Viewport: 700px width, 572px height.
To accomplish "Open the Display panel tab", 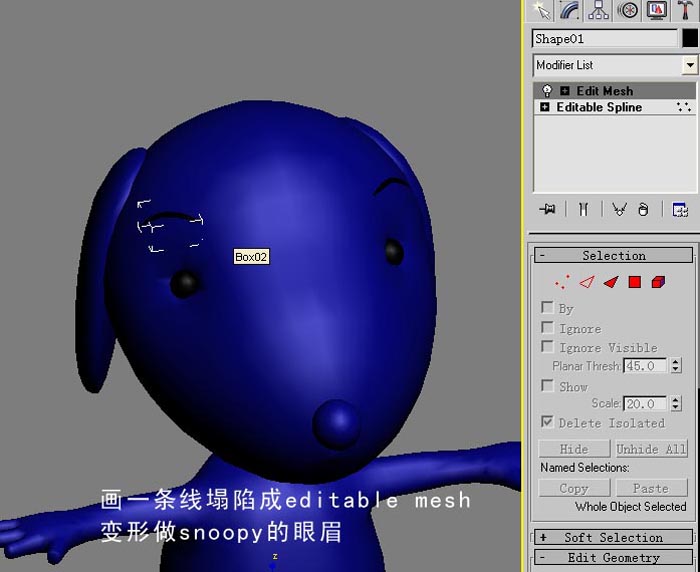I will tap(657, 10).
